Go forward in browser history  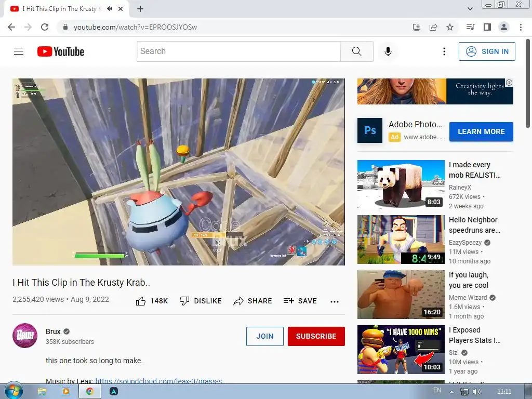pos(28,27)
